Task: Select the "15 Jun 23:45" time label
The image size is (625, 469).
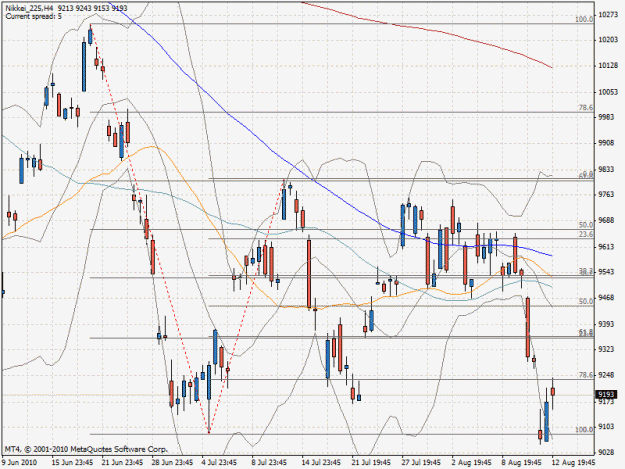Action: (72, 462)
